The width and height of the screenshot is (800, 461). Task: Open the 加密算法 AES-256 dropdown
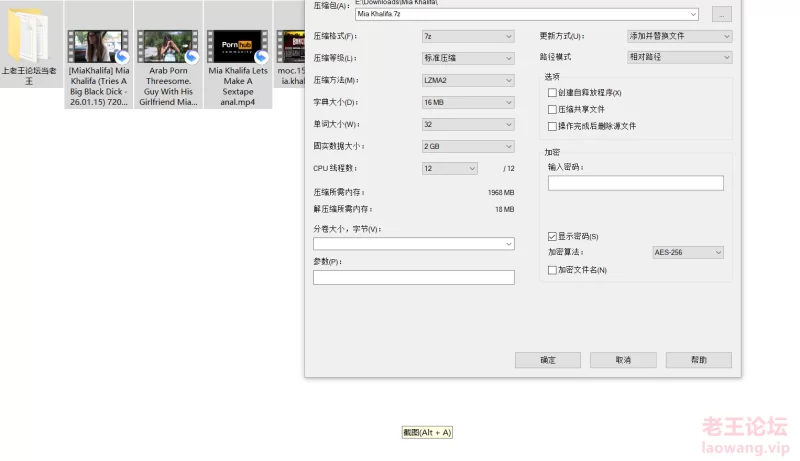click(x=688, y=252)
